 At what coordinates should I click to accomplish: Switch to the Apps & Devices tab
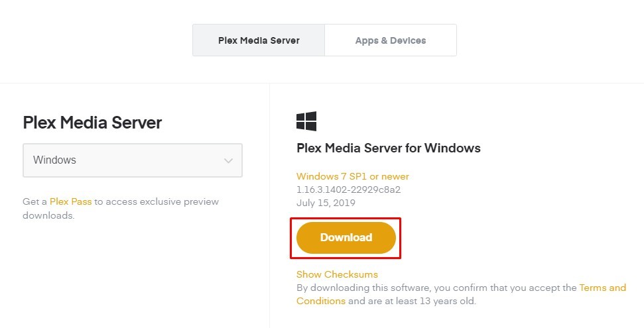point(391,40)
